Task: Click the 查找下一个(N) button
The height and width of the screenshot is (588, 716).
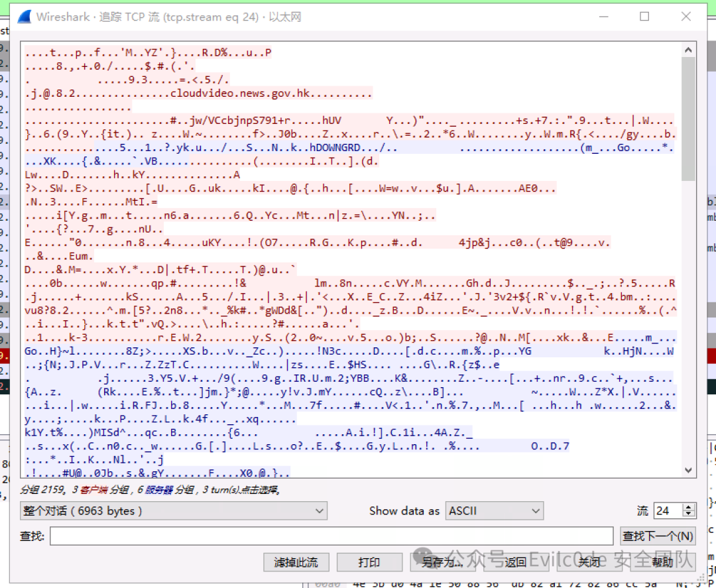Action: tap(658, 536)
